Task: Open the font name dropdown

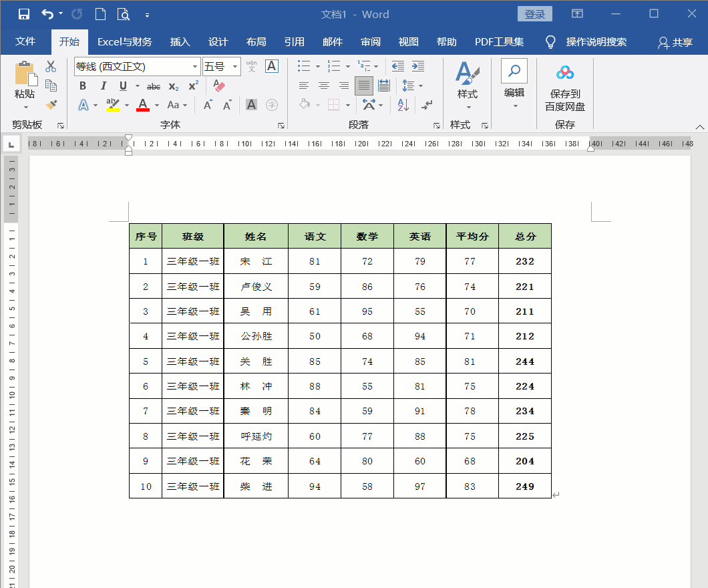Action: [195, 67]
